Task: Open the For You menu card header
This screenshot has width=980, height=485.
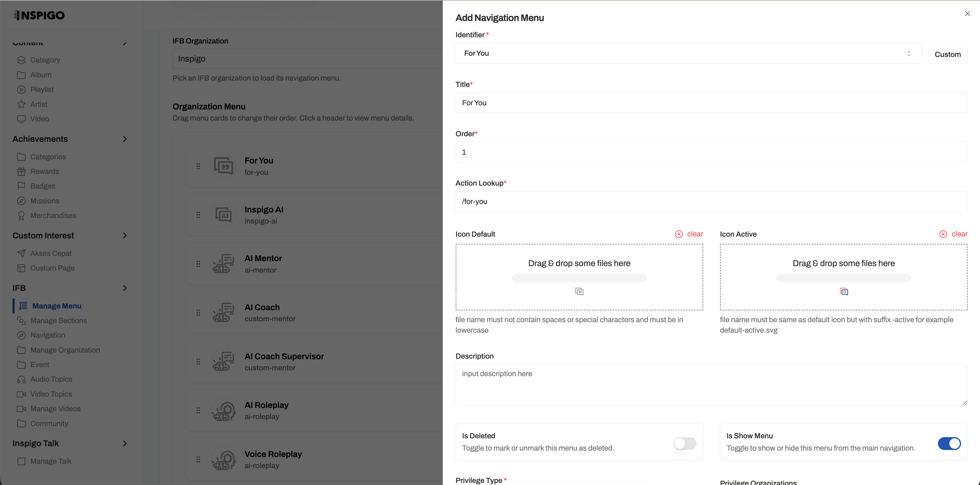Action: click(314, 166)
